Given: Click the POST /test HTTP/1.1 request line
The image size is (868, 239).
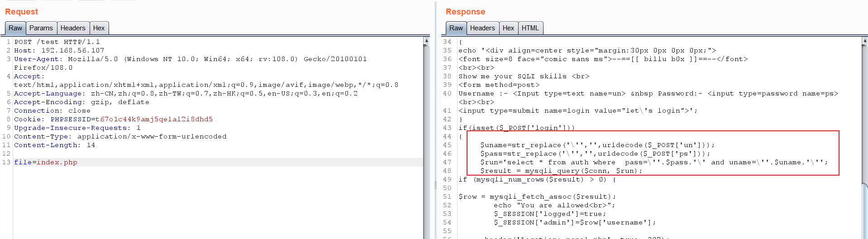Looking at the screenshot, I should point(57,42).
